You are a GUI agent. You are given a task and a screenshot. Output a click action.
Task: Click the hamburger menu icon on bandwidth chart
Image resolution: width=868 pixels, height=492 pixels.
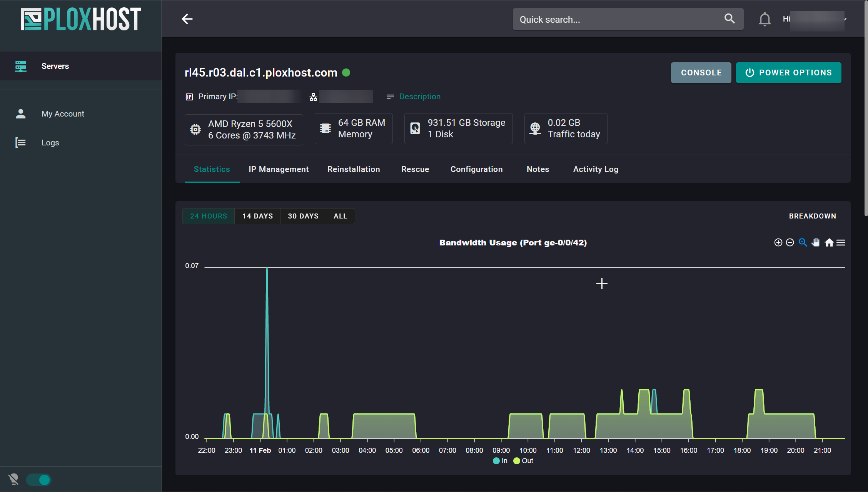[x=841, y=242]
